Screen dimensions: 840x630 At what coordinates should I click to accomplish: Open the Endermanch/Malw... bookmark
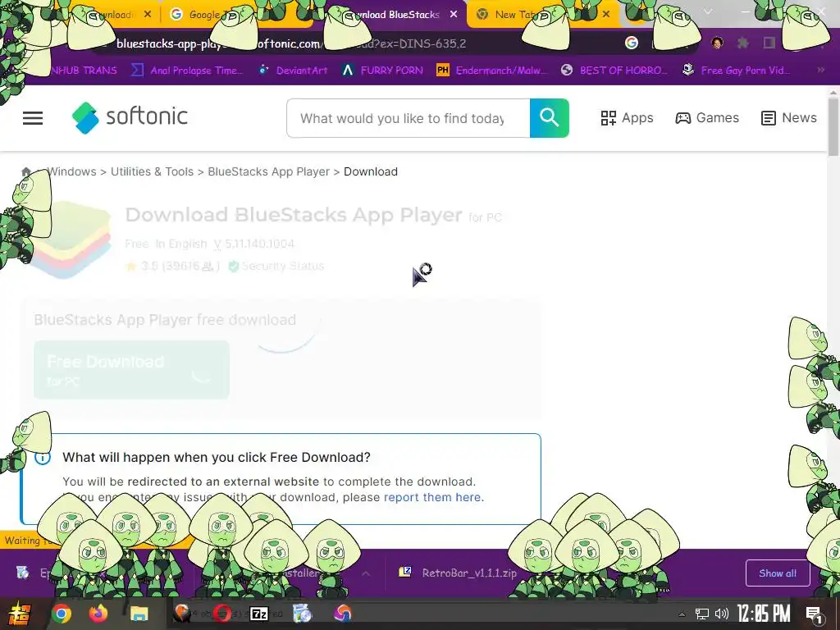tap(492, 71)
